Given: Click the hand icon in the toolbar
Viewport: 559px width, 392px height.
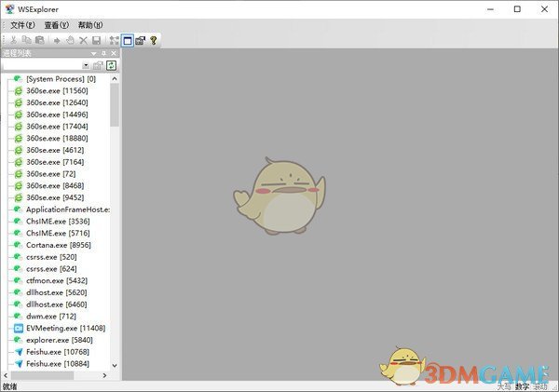Looking at the screenshot, I should click(x=70, y=40).
